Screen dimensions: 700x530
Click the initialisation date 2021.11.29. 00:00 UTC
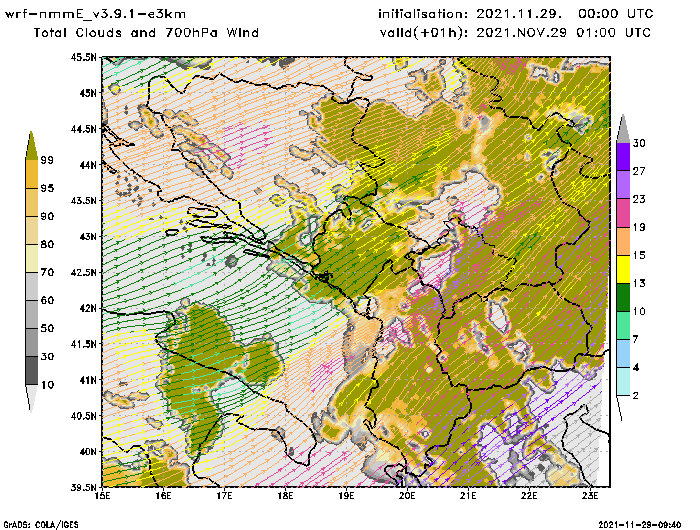click(x=565, y=14)
